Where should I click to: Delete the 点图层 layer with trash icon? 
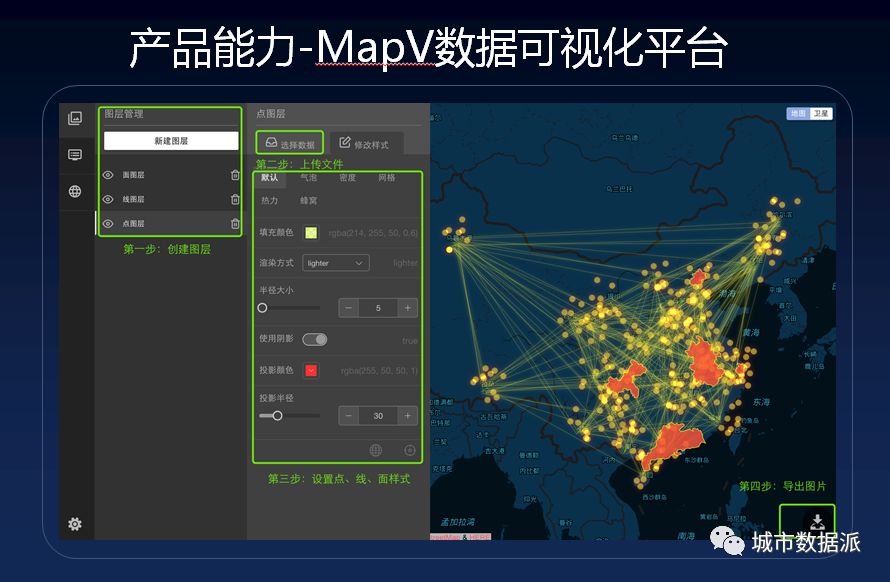pos(235,224)
